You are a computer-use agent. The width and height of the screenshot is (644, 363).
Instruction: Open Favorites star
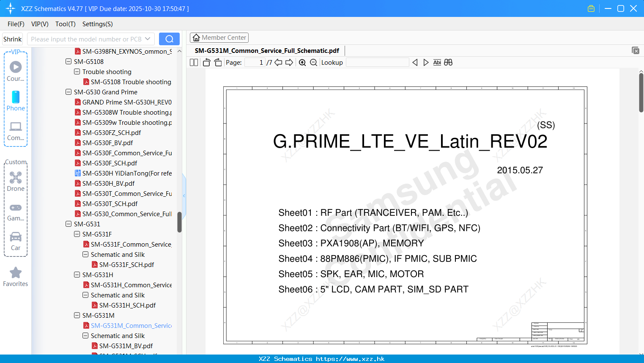16,277
